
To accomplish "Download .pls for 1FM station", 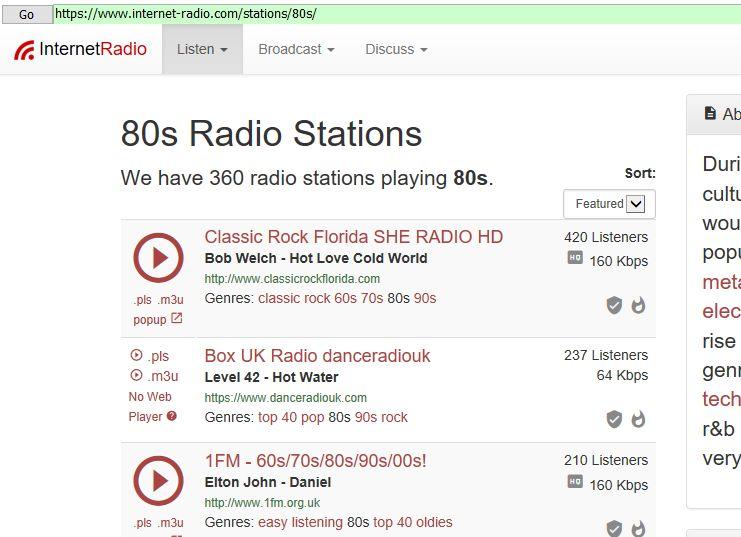I will (142, 523).
